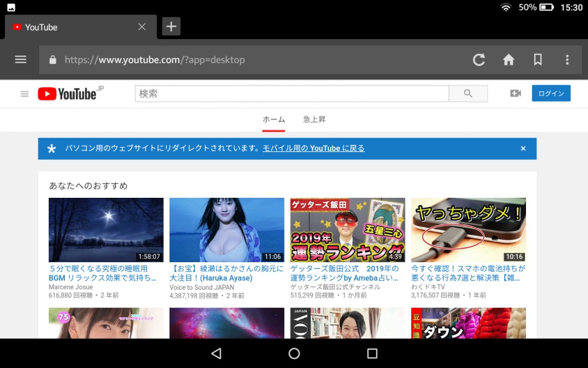This screenshot has height=368, width=588.
Task: Tap the Android back navigation button
Action: 216,354
